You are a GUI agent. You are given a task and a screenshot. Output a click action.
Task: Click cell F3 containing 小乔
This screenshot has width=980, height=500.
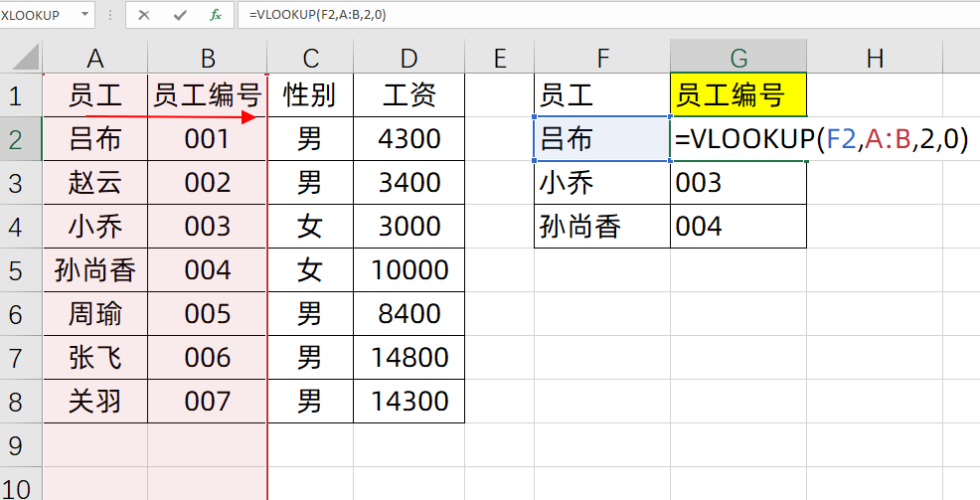pos(602,183)
